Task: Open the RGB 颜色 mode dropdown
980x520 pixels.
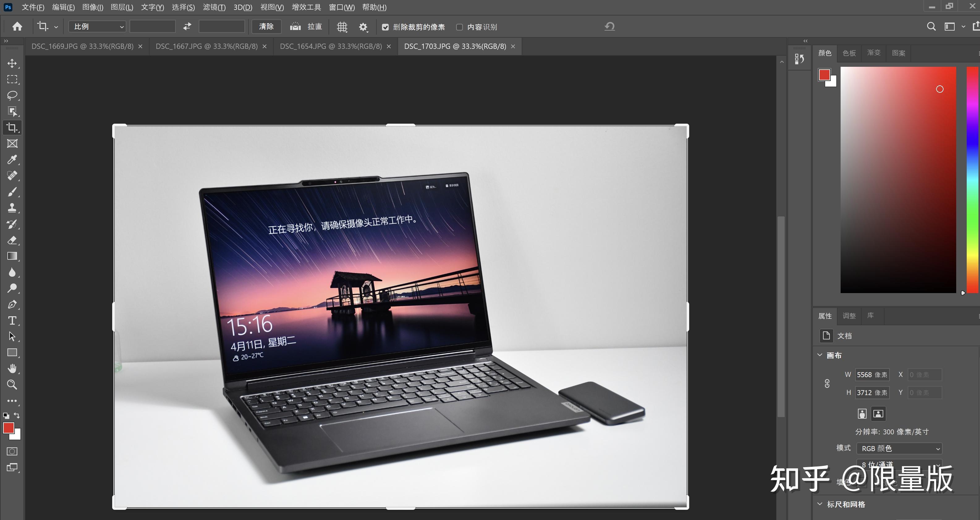Action: [899, 449]
